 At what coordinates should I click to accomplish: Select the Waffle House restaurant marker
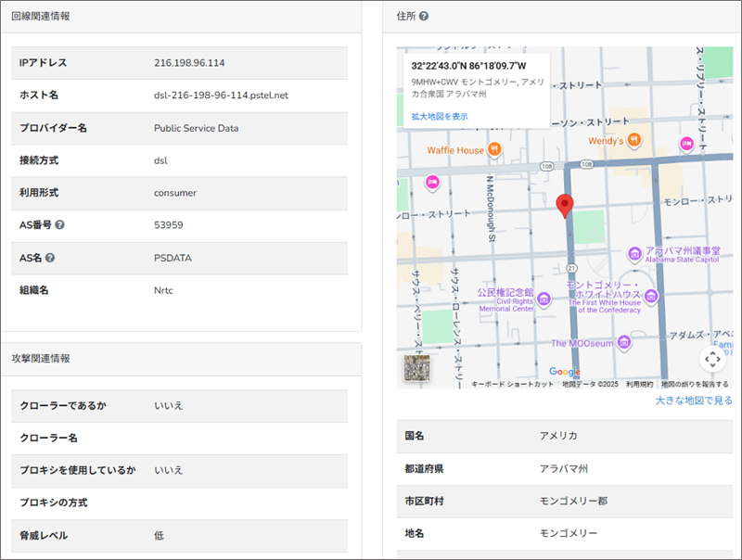495,149
